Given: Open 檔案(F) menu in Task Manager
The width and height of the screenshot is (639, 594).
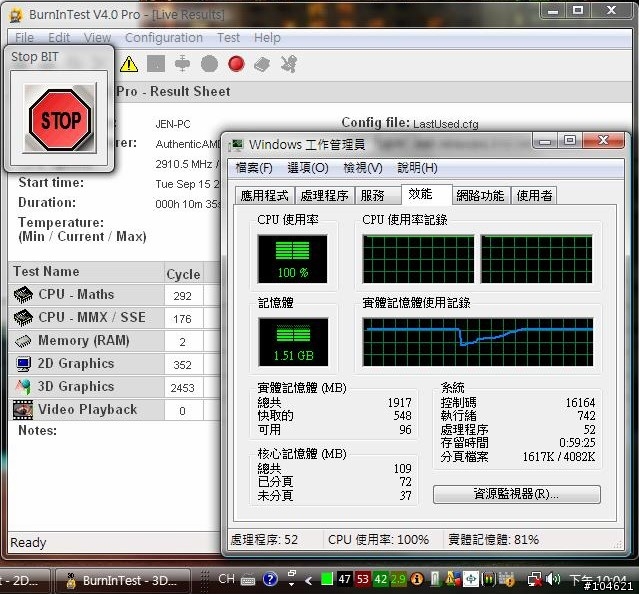Looking at the screenshot, I should [254, 167].
